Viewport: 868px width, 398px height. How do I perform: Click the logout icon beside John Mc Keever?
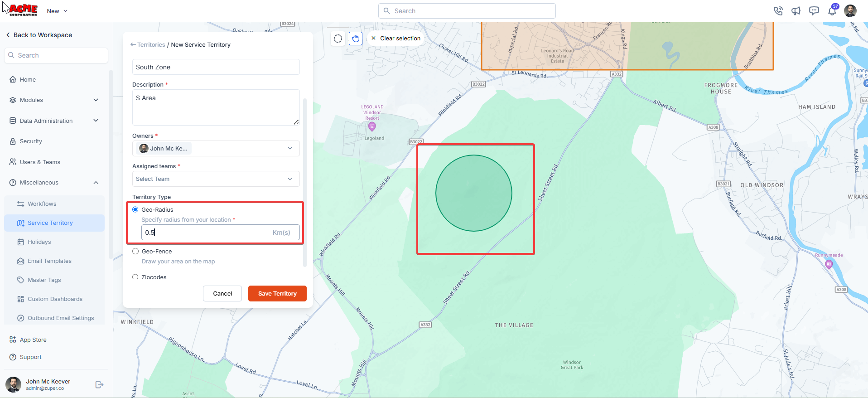pos(100,384)
